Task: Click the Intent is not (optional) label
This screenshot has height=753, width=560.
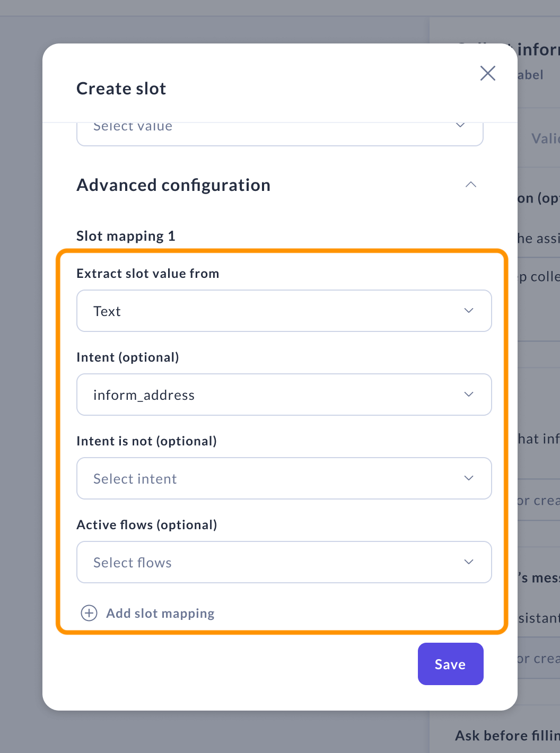Action: pos(146,441)
